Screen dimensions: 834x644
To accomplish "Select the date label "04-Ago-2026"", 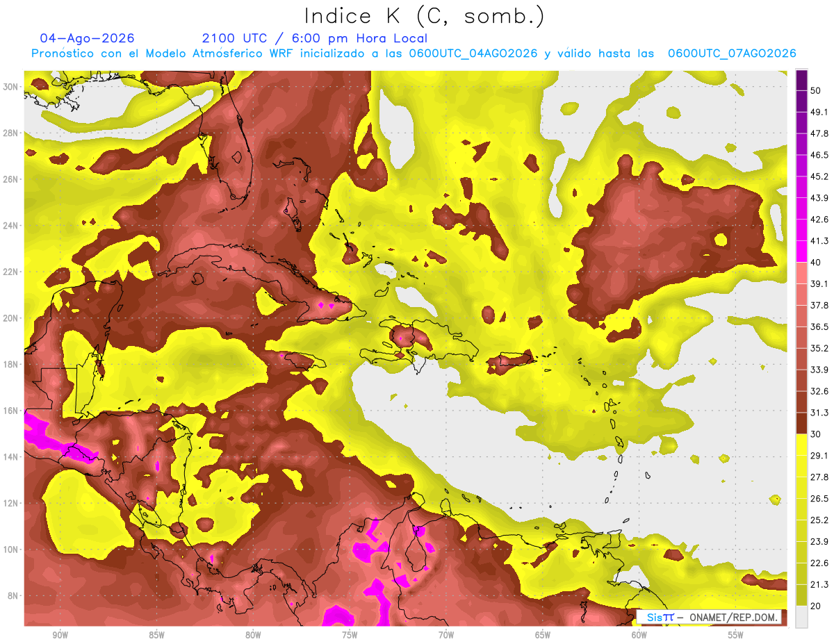I will tap(88, 38).
